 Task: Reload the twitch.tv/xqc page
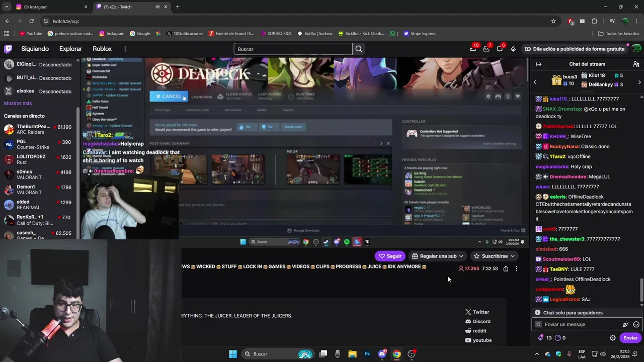[x=31, y=21]
